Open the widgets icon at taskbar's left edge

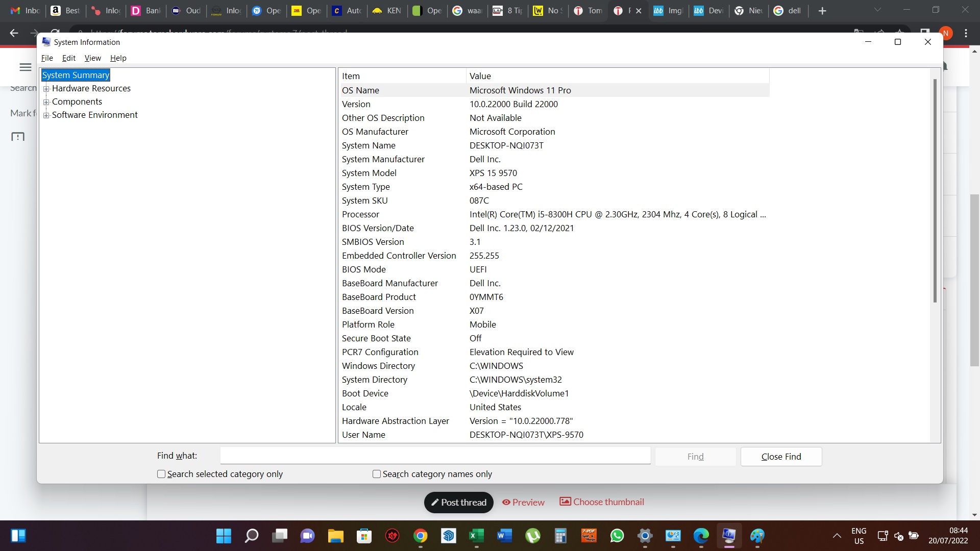click(18, 536)
